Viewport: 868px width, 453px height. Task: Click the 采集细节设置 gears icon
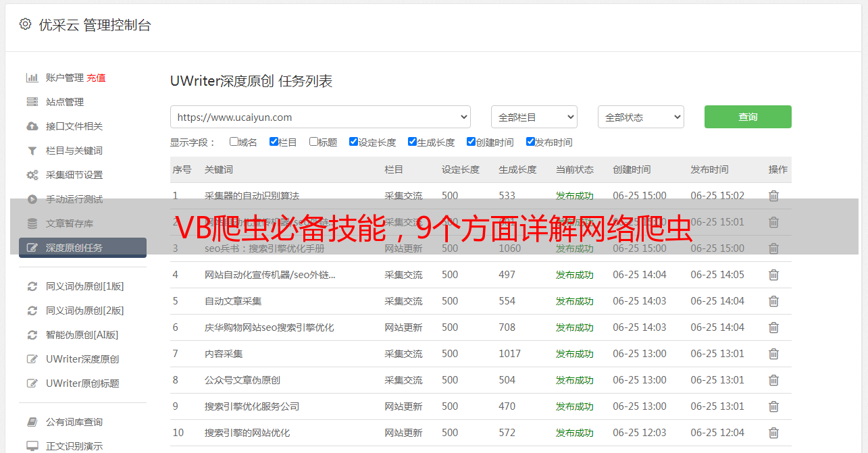coord(32,175)
